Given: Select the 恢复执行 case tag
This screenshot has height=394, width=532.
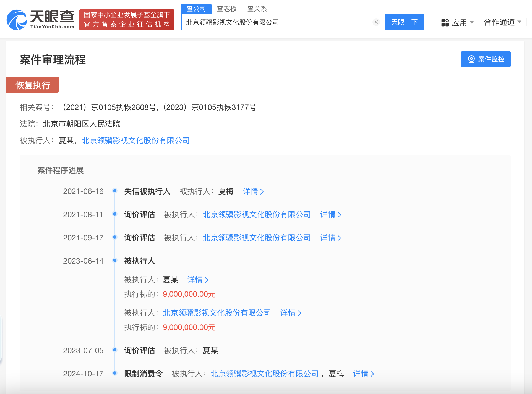Looking at the screenshot, I should 33,85.
